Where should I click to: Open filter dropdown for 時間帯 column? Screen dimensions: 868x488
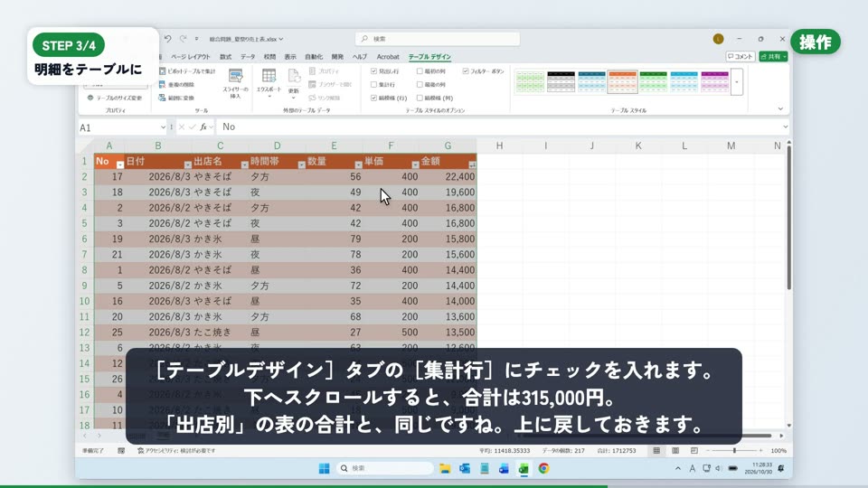click(301, 164)
